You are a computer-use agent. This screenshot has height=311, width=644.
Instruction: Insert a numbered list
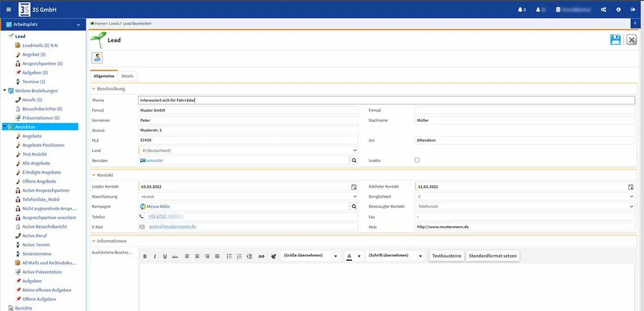(240, 256)
